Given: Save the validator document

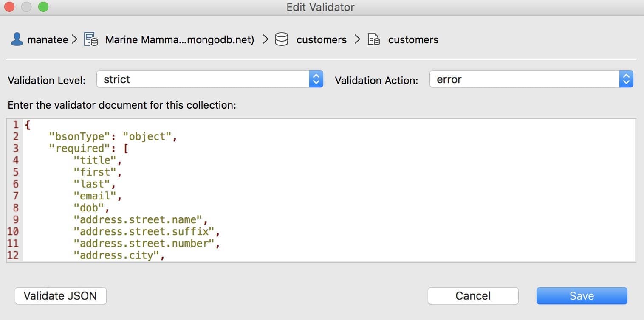Looking at the screenshot, I should (582, 296).
